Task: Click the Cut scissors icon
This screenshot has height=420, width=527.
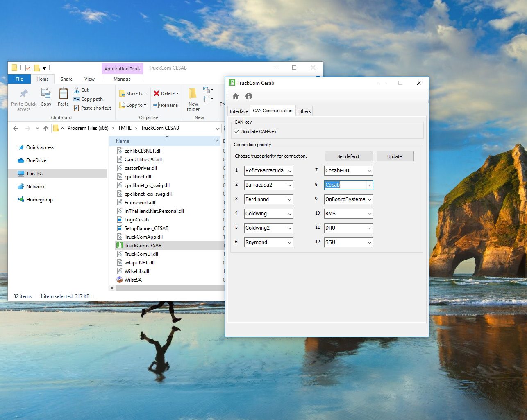Action: [77, 90]
